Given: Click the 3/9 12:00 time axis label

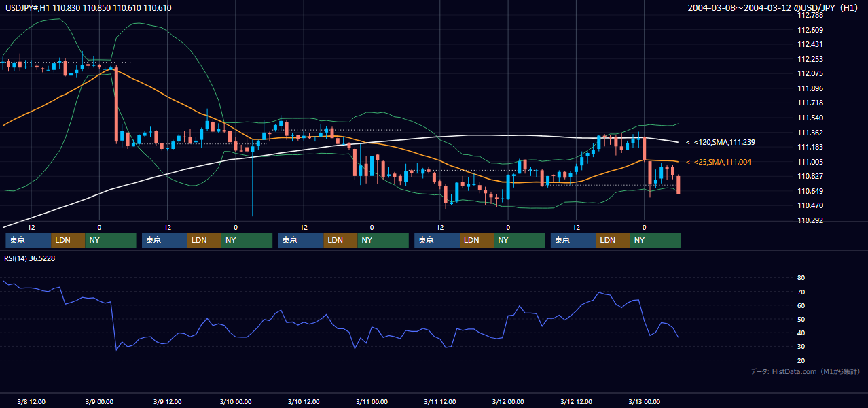Looking at the screenshot, I should (167, 401).
